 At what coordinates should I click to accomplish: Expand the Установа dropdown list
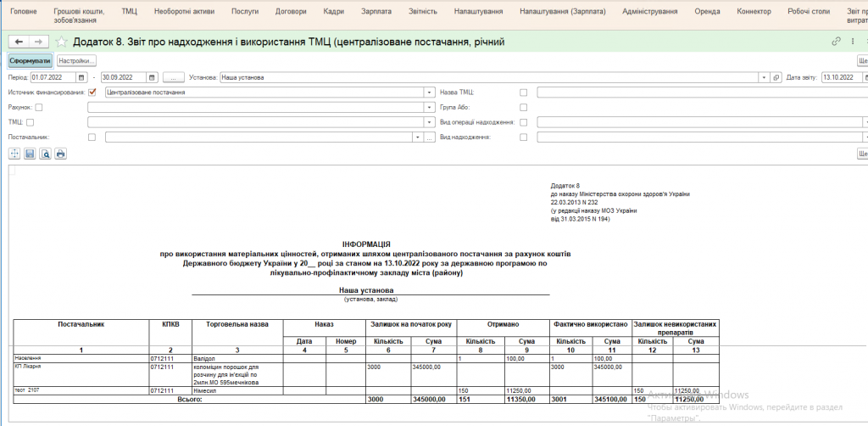[x=764, y=77]
